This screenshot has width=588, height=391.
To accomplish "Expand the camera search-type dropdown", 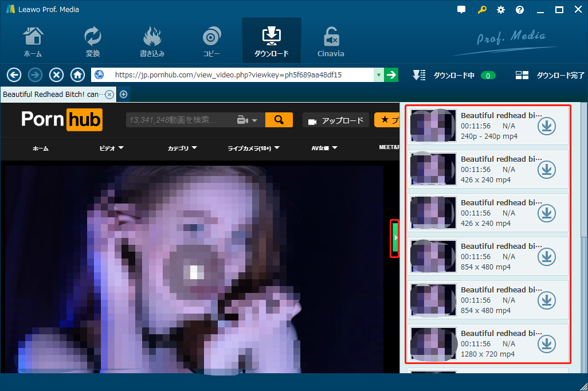I will [x=248, y=120].
